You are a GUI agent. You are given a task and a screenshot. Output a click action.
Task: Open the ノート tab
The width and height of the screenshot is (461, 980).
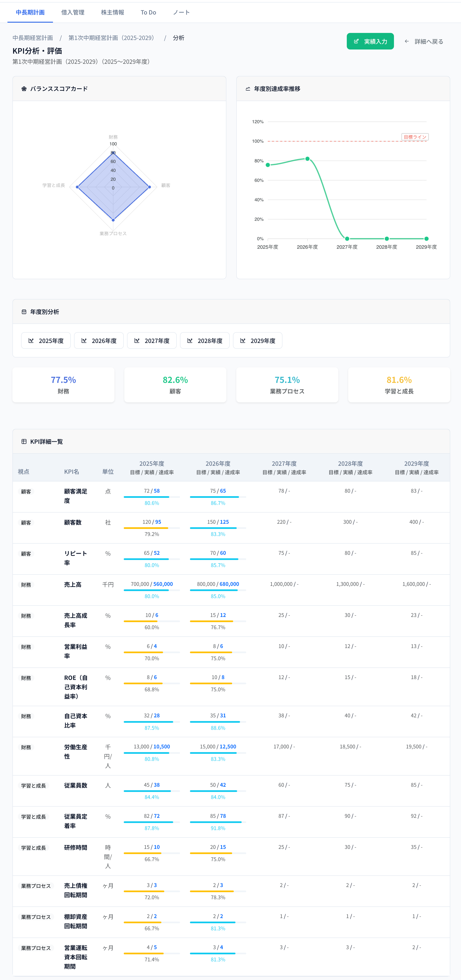click(x=181, y=13)
